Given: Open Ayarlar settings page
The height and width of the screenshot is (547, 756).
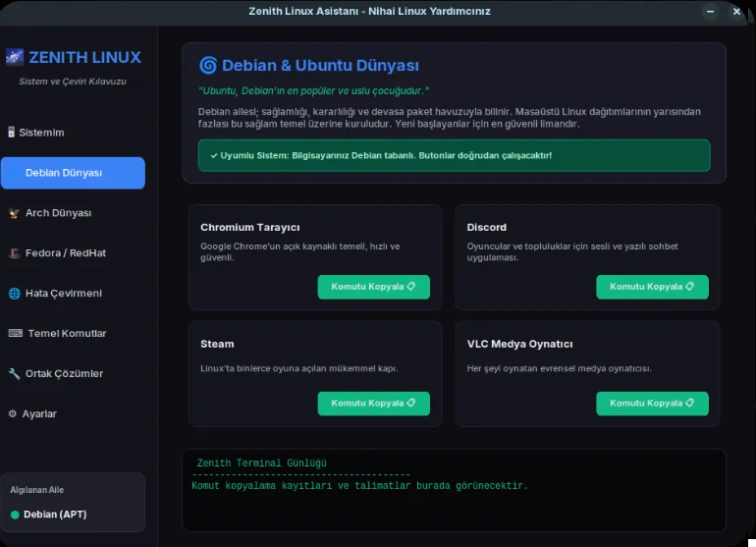Looking at the screenshot, I should (x=73, y=413).
